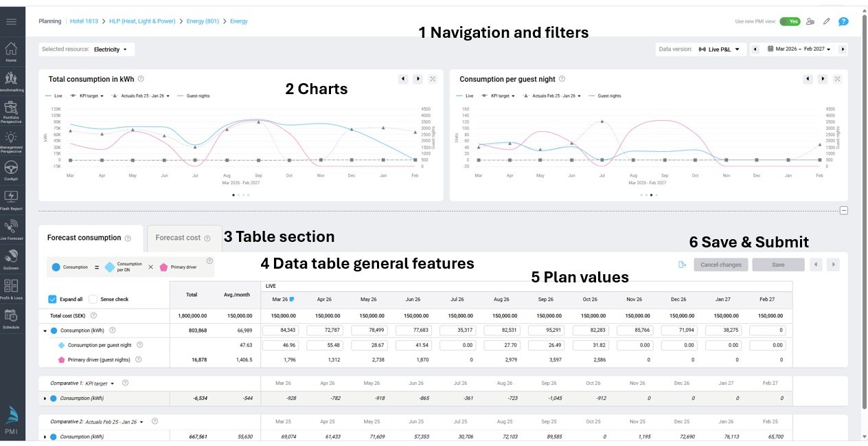The height and width of the screenshot is (446, 868).
Task: Toggle the Use new PMI view switch
Action: (x=790, y=21)
